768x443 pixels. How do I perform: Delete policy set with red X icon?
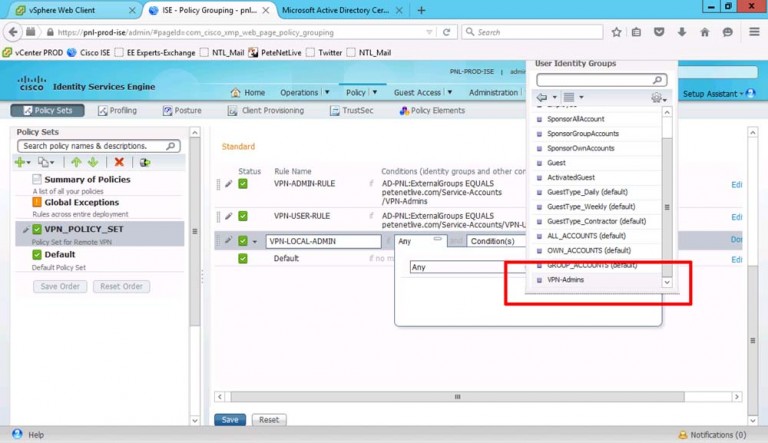(119, 162)
